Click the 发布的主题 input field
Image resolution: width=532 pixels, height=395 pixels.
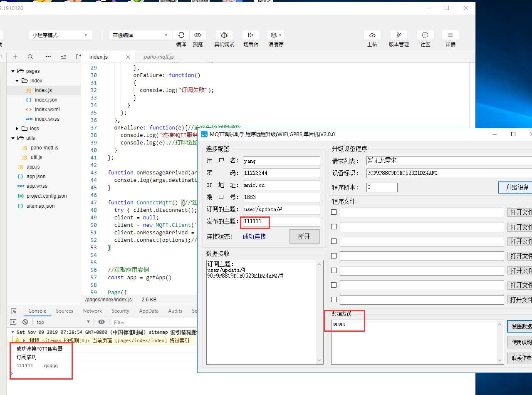(281, 221)
